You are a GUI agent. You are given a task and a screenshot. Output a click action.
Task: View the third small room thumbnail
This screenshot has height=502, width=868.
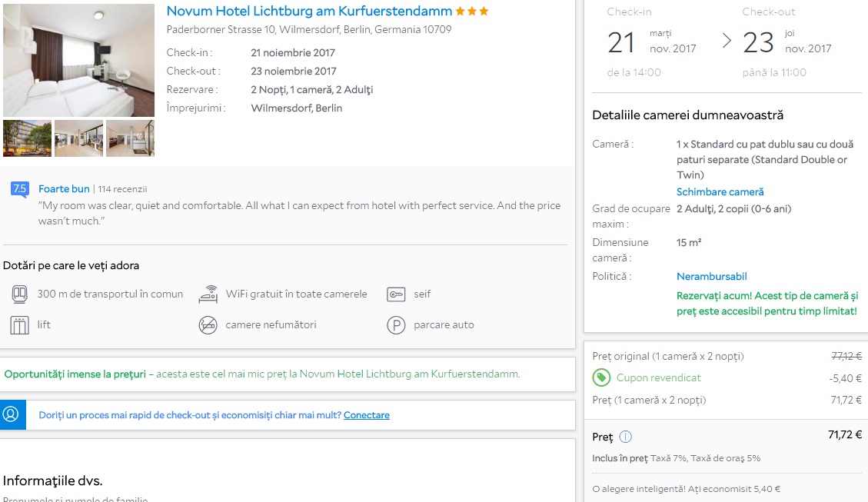130,138
